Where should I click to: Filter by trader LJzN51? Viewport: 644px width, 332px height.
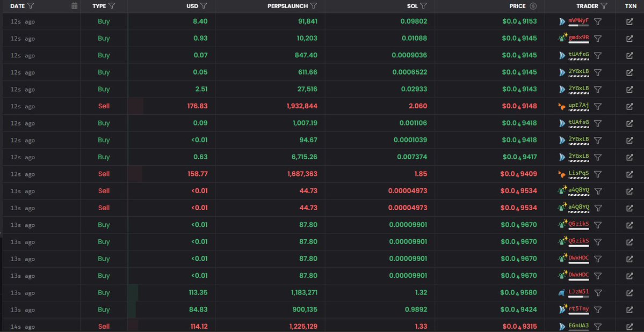click(598, 293)
